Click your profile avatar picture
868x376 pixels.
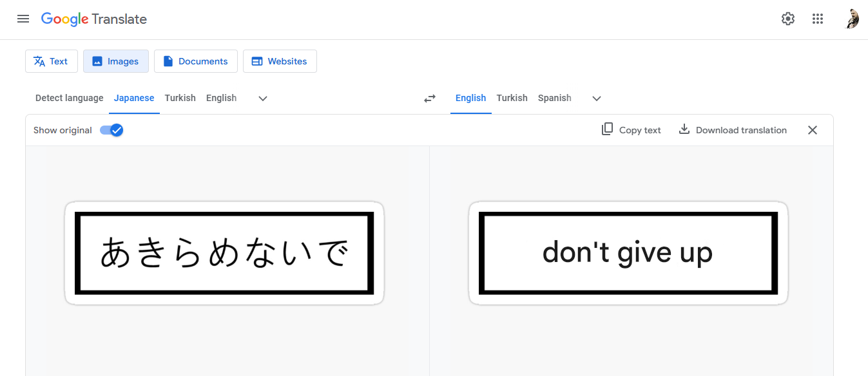(x=851, y=19)
